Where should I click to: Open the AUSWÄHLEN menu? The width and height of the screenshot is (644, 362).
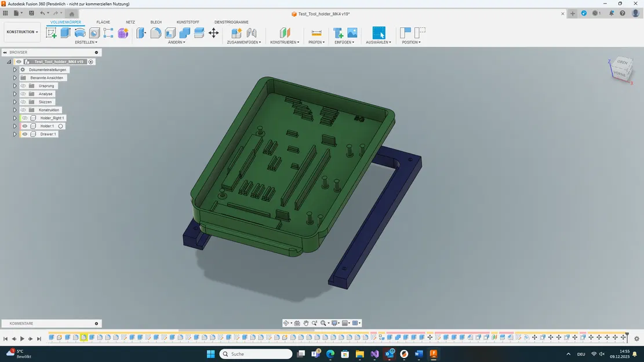[x=379, y=42]
